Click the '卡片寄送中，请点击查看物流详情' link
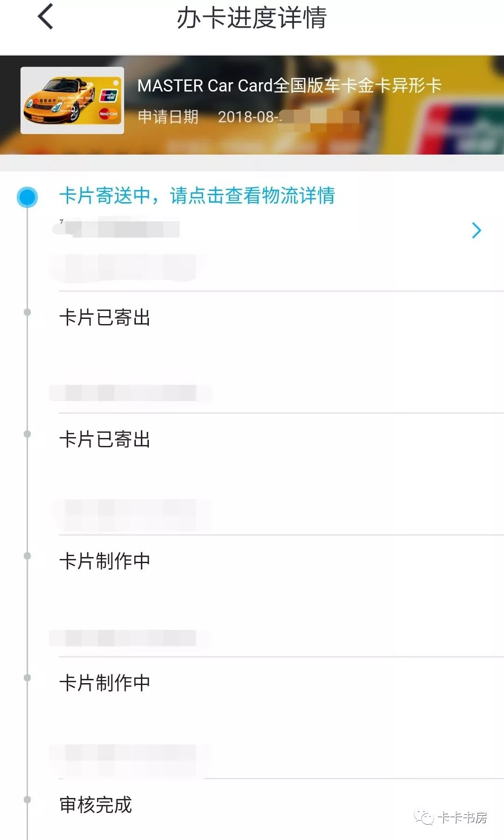Image resolution: width=504 pixels, height=840 pixels. tap(196, 196)
